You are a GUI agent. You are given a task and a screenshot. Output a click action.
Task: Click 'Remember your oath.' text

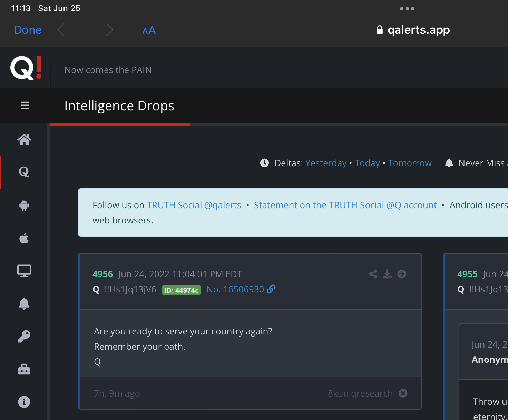139,347
